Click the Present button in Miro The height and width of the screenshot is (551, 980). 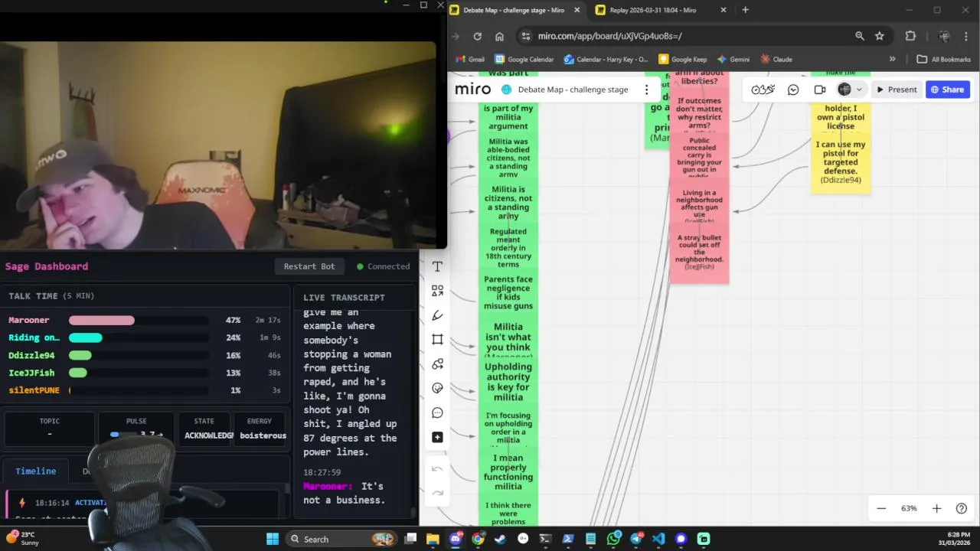point(897,90)
